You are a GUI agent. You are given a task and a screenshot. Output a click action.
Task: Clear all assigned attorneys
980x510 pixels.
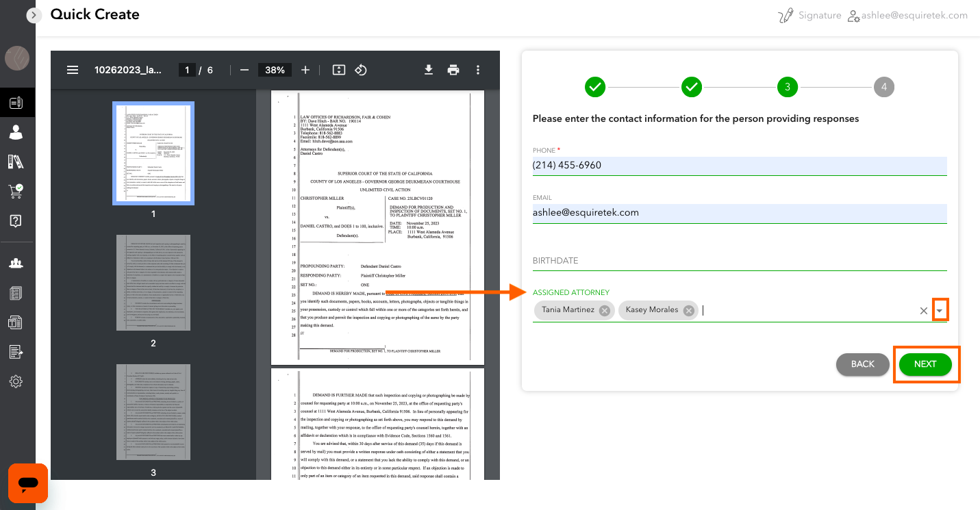[923, 311]
